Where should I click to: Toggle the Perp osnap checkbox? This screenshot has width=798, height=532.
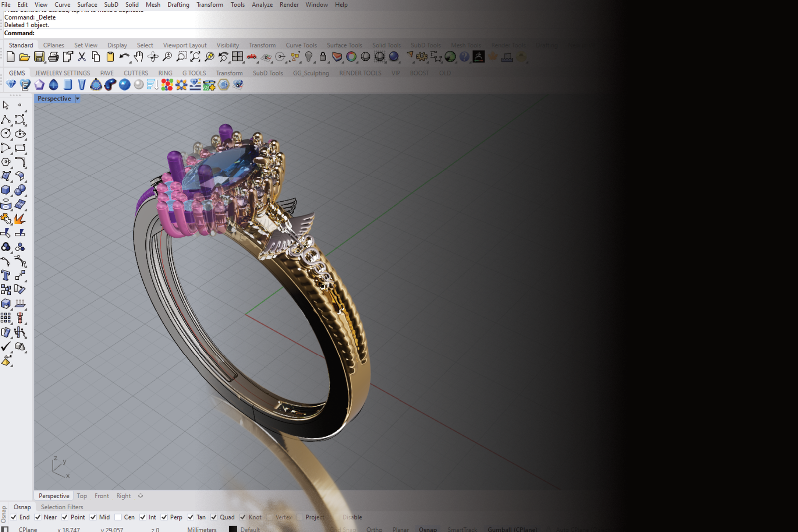(164, 517)
